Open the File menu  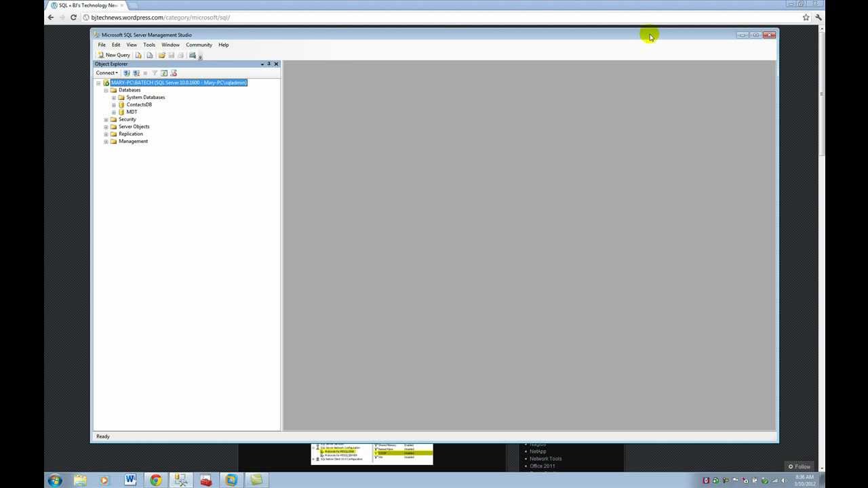click(102, 45)
